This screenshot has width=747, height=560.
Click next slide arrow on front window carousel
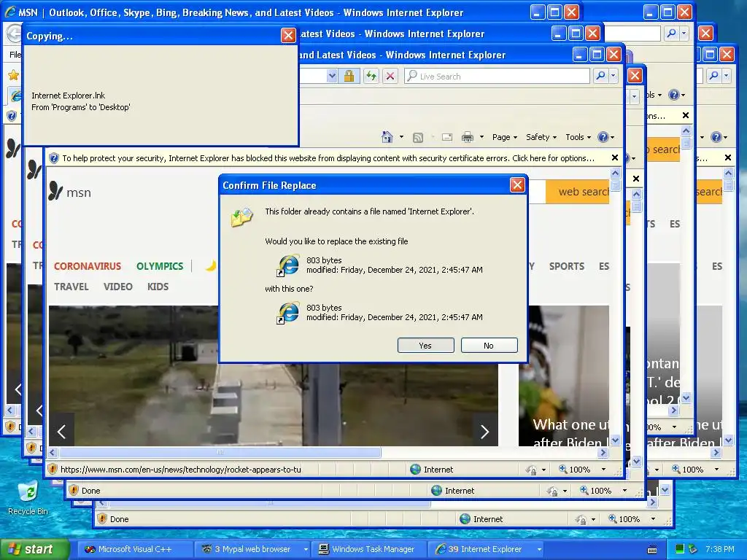tap(484, 432)
